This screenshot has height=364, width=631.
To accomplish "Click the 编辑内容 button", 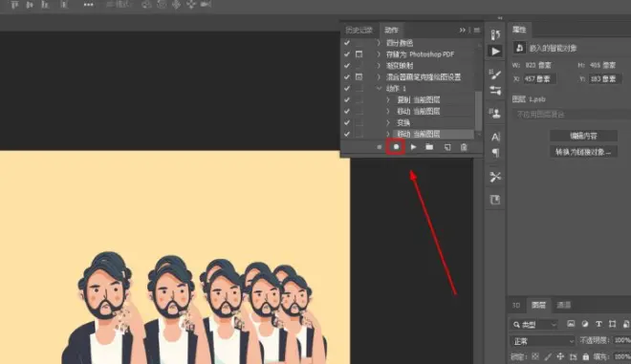I will [x=583, y=136].
